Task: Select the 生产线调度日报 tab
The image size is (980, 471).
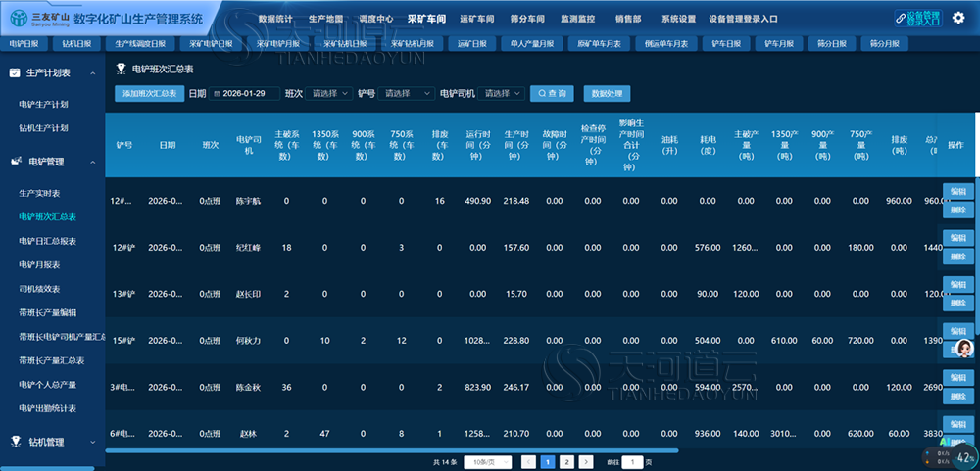Action: coord(140,44)
